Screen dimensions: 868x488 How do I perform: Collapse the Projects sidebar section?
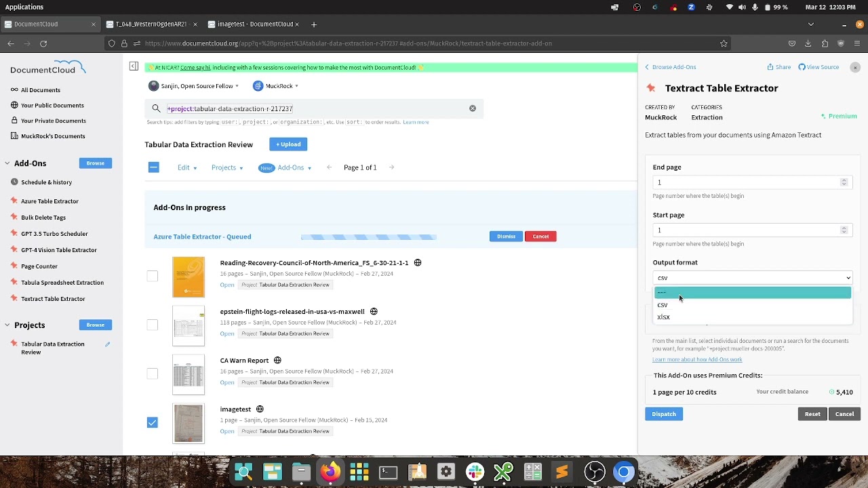point(7,325)
